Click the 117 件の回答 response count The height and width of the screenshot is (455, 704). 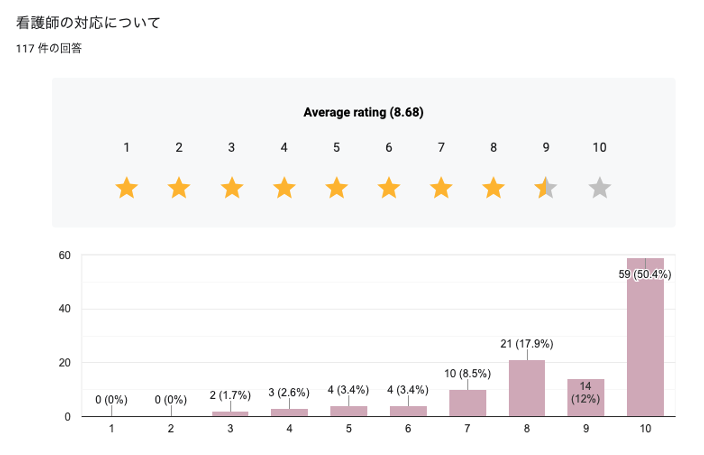[x=49, y=47]
